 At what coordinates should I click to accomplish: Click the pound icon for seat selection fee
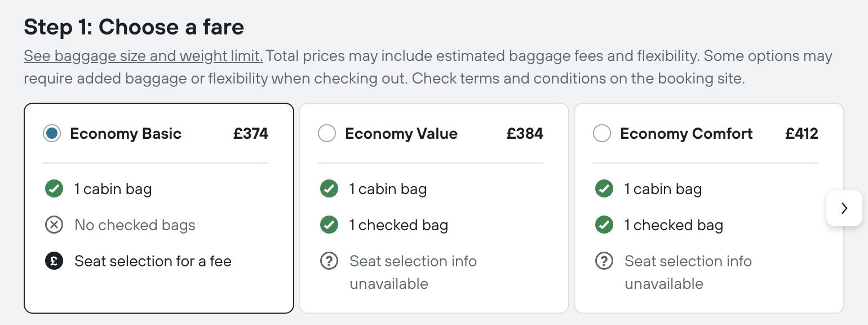pyautogui.click(x=54, y=261)
